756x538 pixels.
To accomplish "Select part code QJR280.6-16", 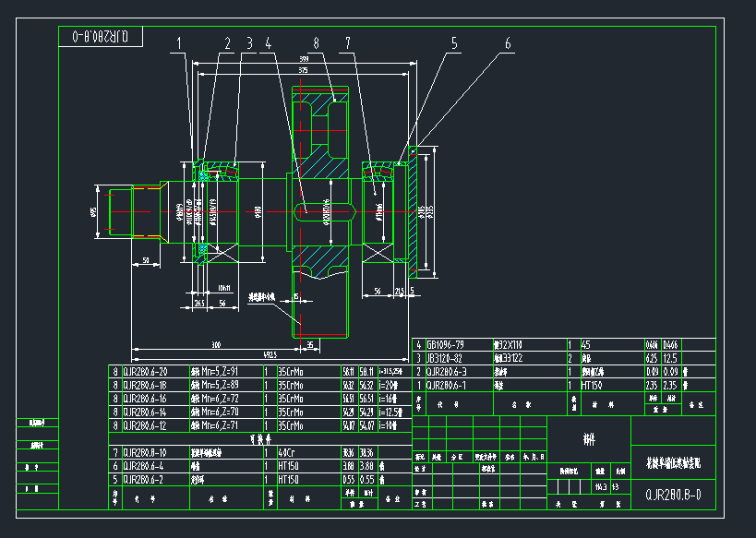I will pyautogui.click(x=146, y=399).
